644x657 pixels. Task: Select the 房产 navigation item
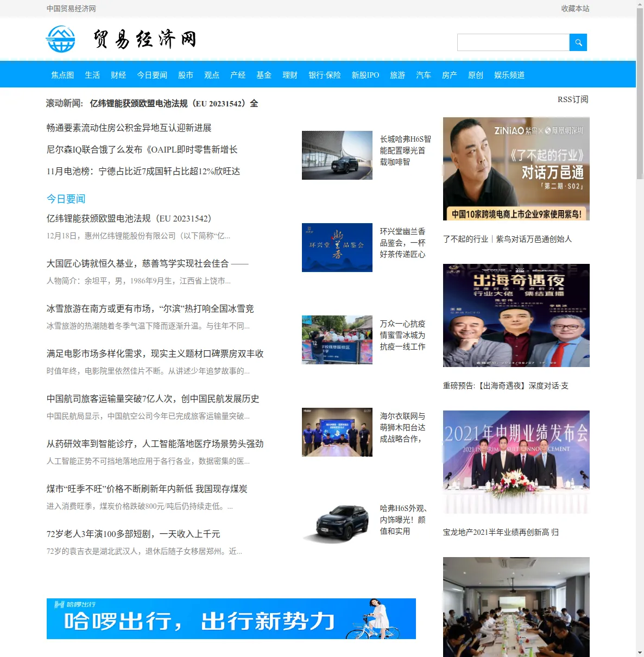450,75
